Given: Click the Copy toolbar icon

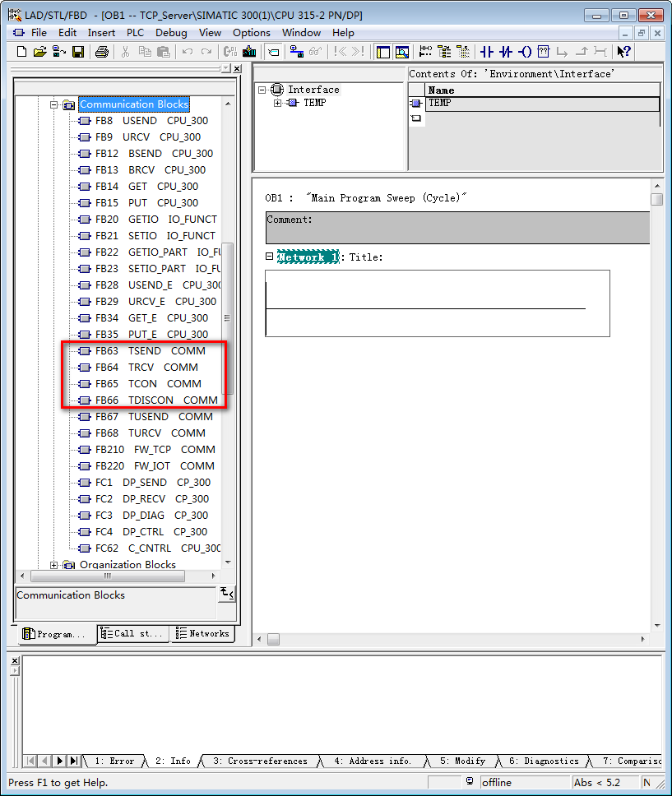Looking at the screenshot, I should tap(145, 51).
